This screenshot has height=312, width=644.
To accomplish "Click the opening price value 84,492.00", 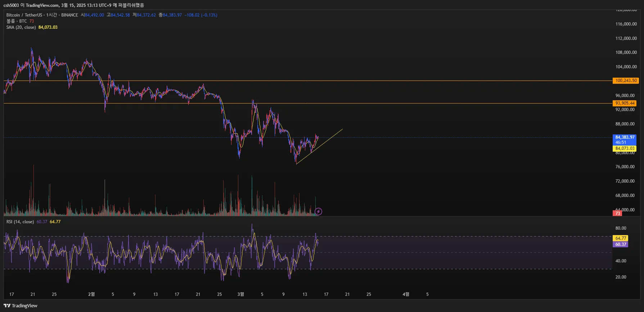I will (x=94, y=15).
